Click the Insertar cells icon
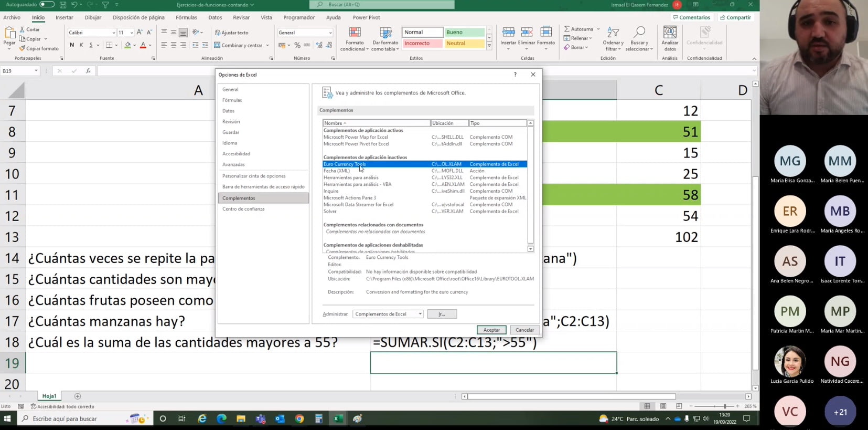 pos(508,33)
